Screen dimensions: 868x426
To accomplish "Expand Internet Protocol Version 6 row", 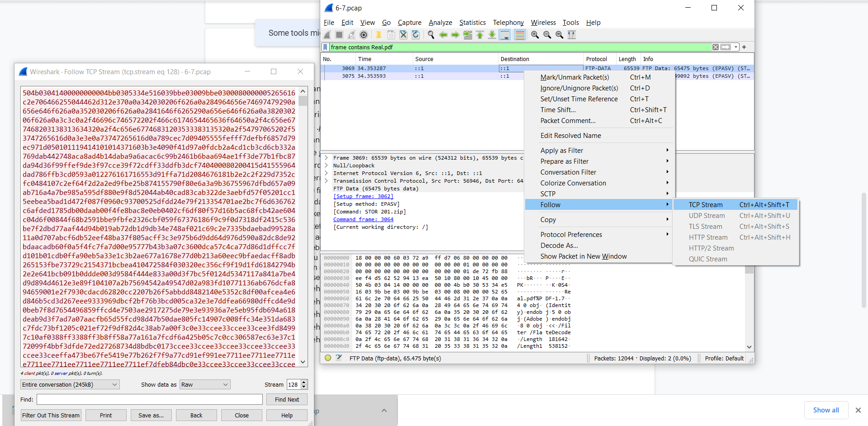I will click(x=326, y=173).
